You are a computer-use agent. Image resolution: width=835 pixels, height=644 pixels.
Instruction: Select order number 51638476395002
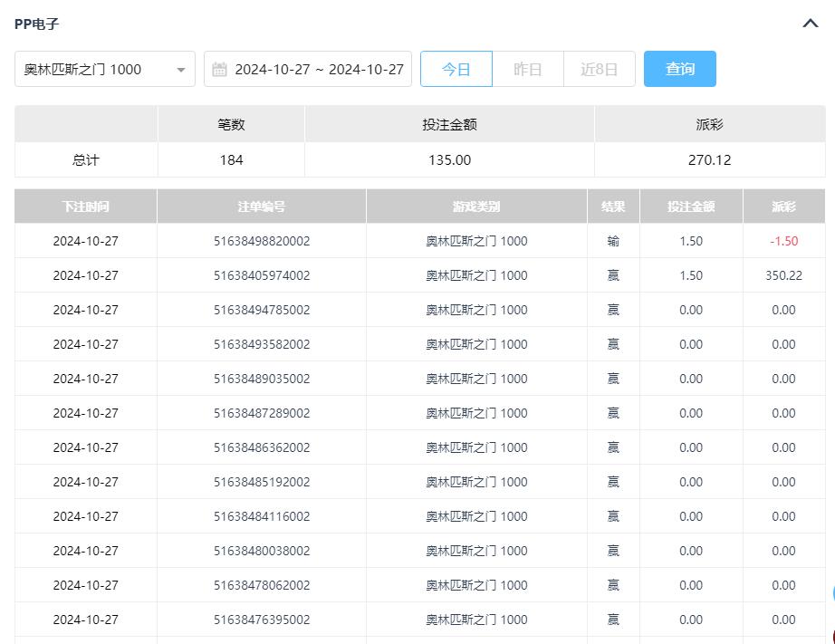(x=261, y=620)
